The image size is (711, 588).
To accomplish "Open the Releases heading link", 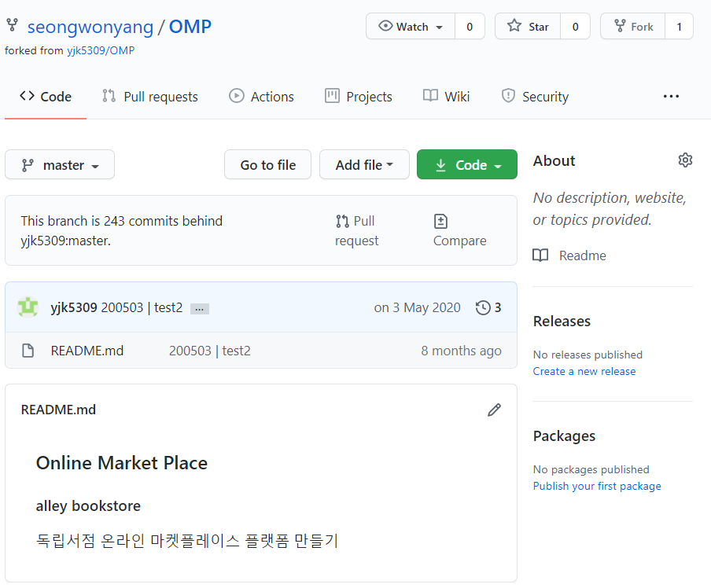I will click(x=562, y=321).
